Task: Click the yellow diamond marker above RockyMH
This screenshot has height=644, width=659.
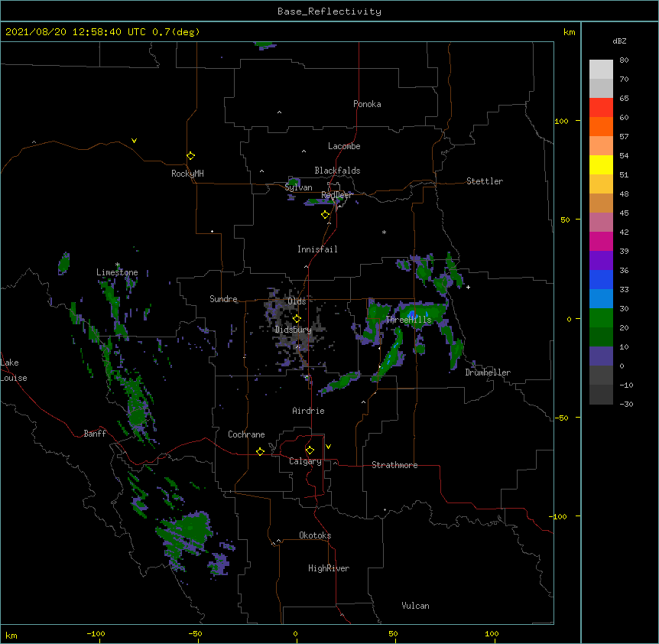Action: 191,156
